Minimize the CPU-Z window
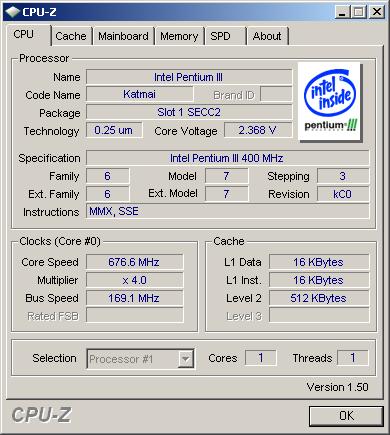 point(342,12)
